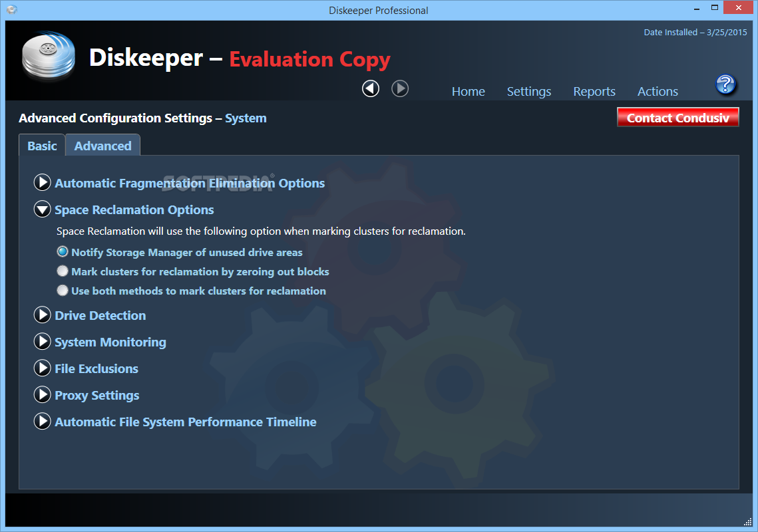Open the Reports menu
Image resolution: width=758 pixels, height=532 pixels.
[594, 91]
